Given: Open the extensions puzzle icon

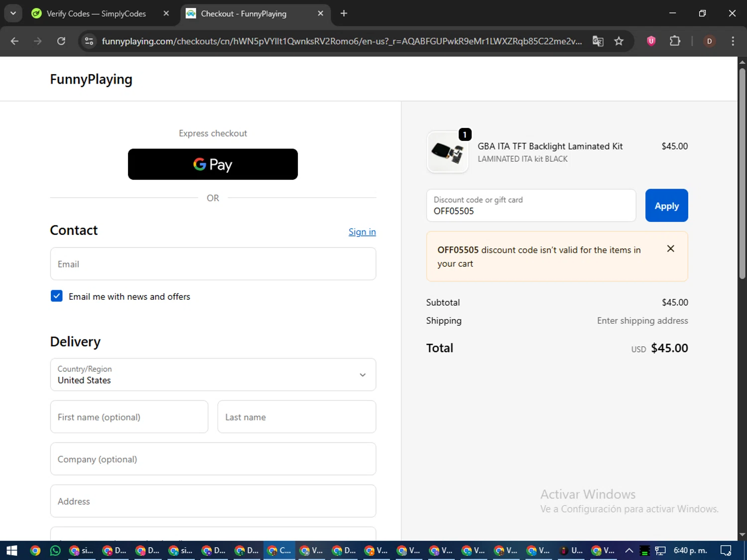Looking at the screenshot, I should 675,41.
